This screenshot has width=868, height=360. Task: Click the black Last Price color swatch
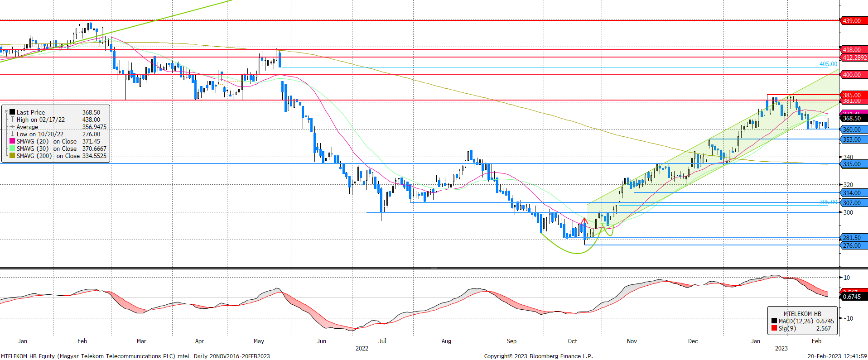(x=13, y=112)
